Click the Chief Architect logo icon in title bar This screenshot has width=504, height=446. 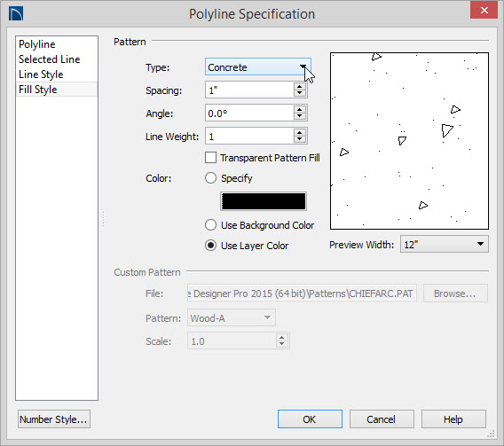16,14
